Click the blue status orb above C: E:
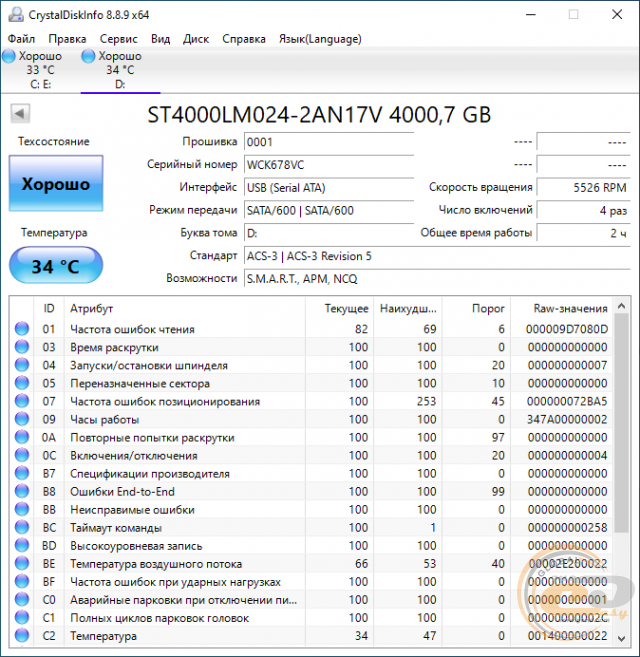The width and height of the screenshot is (640, 657). 9,56
